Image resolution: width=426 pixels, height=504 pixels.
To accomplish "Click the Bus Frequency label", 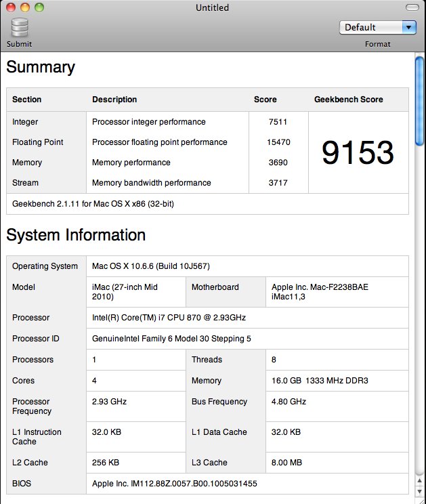I will click(x=219, y=402).
